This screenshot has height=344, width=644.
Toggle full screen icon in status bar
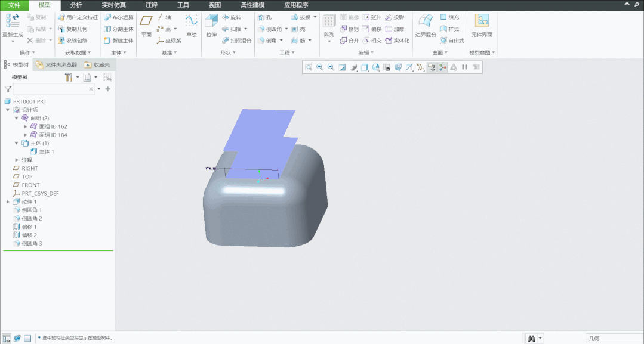(27, 338)
